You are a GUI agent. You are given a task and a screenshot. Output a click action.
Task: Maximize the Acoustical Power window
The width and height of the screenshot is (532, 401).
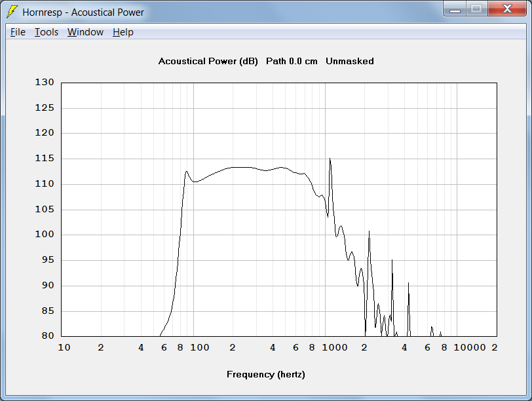point(477,9)
